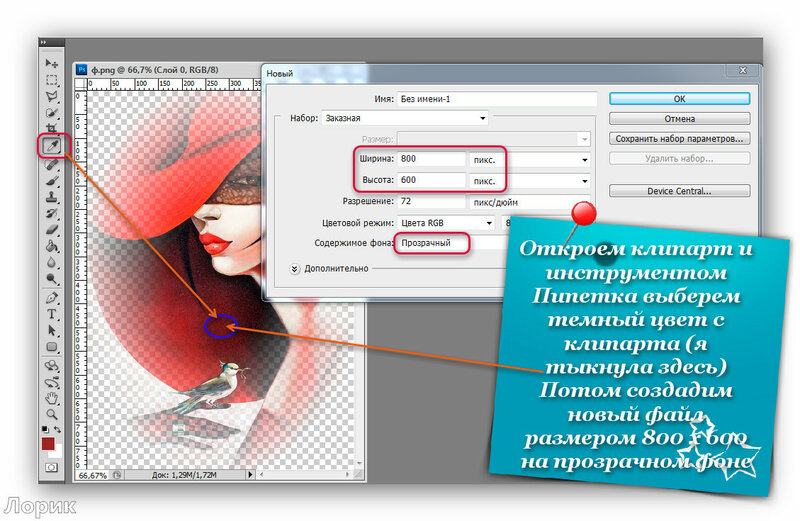This screenshot has width=800, height=521.
Task: Open the disabled Размер dropdown
Action: [493, 139]
